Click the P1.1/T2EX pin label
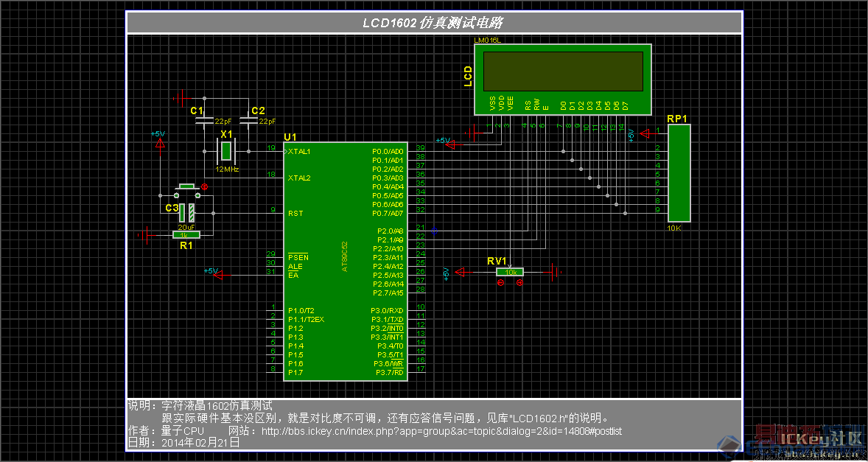This screenshot has width=868, height=462. click(306, 319)
